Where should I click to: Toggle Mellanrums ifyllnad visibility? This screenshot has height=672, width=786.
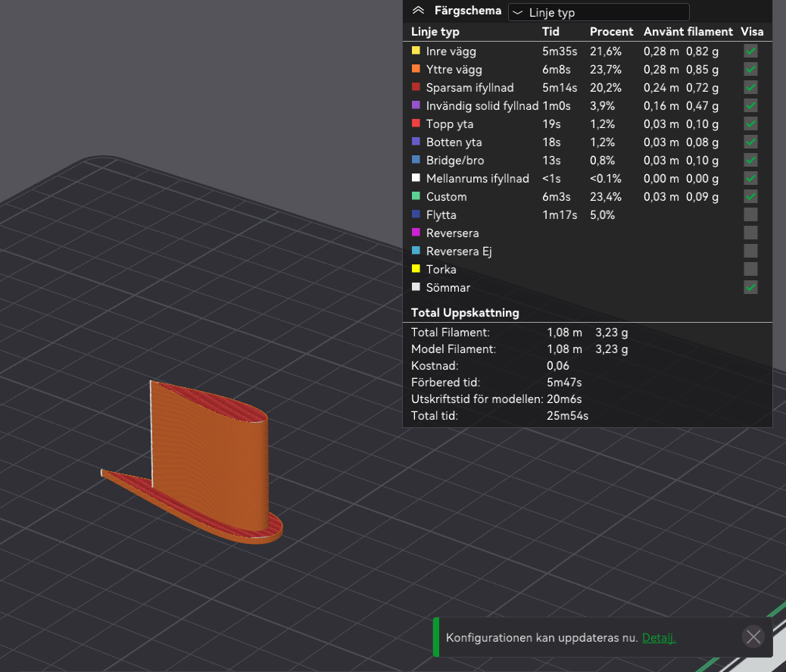click(750, 179)
